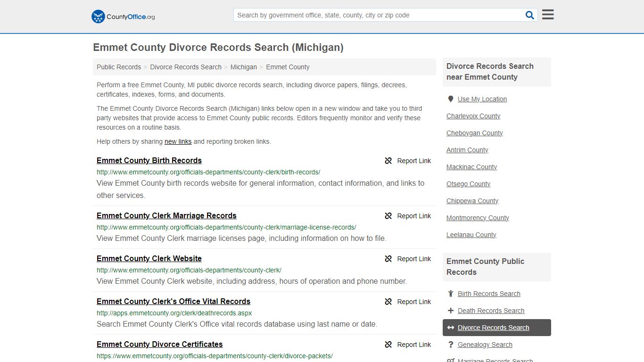Screen dimensions: 644x362
Task: Open Cheboygan County link
Action: pos(475,133)
